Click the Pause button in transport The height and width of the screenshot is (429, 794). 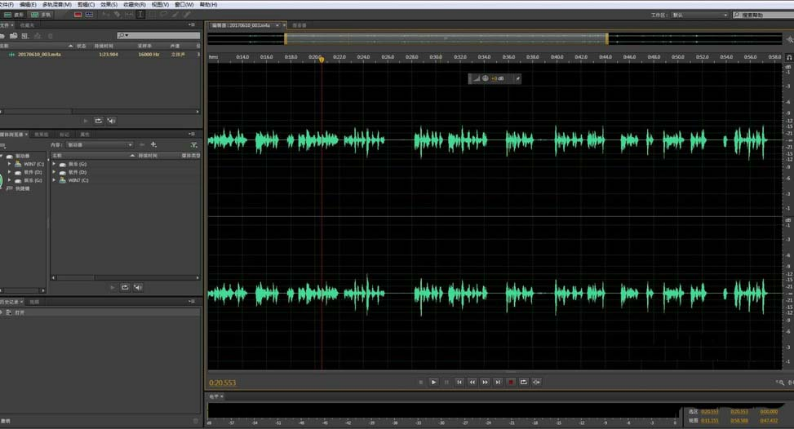446,382
